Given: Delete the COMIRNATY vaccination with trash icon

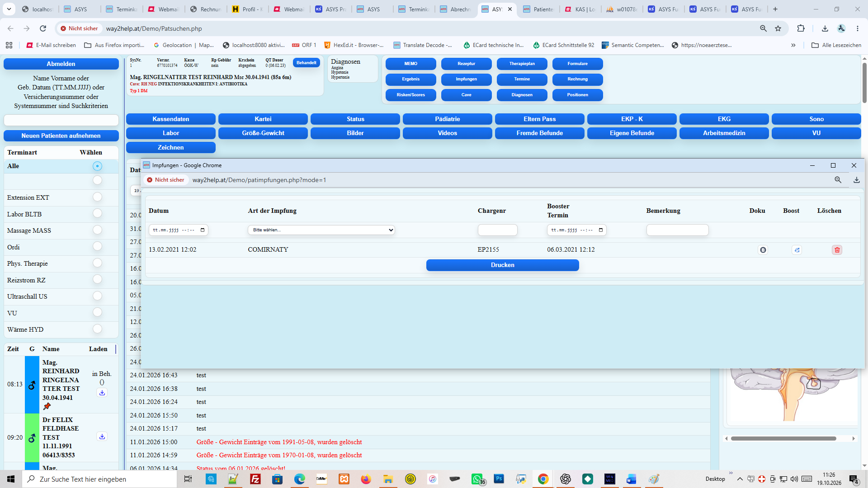Looking at the screenshot, I should coord(837,250).
